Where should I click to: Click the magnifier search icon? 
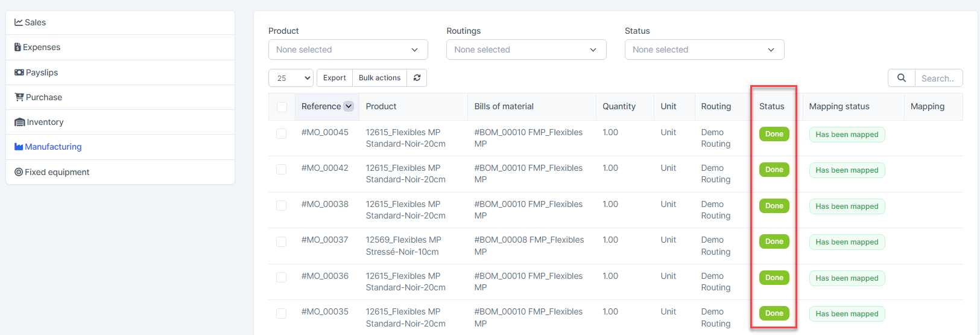point(901,78)
